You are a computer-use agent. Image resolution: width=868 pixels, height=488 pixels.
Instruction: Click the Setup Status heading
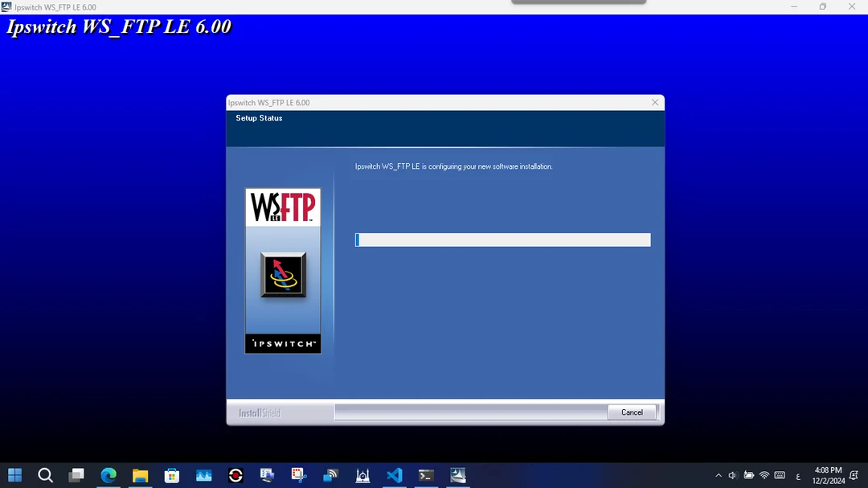[259, 118]
